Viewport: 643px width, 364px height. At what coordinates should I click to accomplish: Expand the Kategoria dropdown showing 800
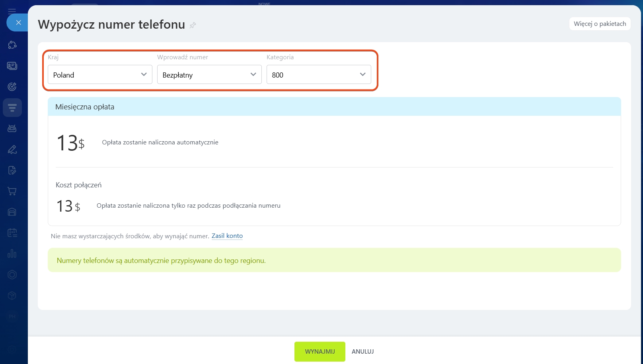[319, 75]
